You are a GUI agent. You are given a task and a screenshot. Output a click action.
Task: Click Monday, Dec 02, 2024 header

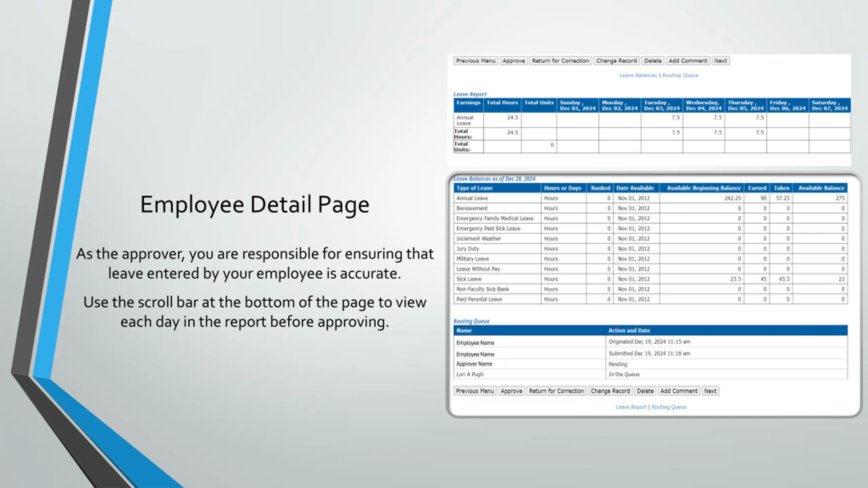pos(620,105)
